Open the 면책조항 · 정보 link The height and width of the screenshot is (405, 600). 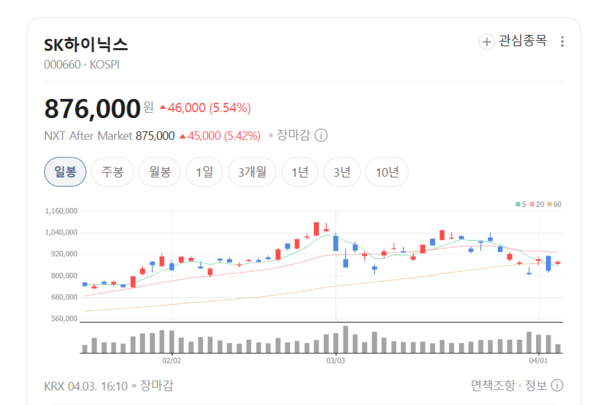(x=509, y=385)
